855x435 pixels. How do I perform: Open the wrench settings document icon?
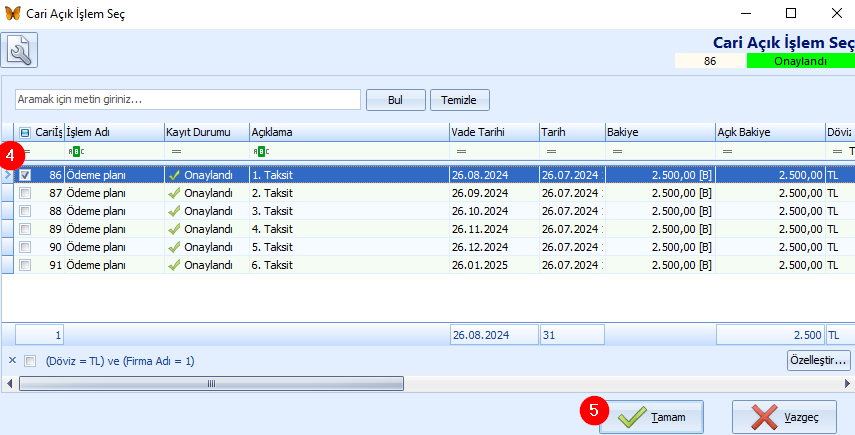(x=19, y=50)
